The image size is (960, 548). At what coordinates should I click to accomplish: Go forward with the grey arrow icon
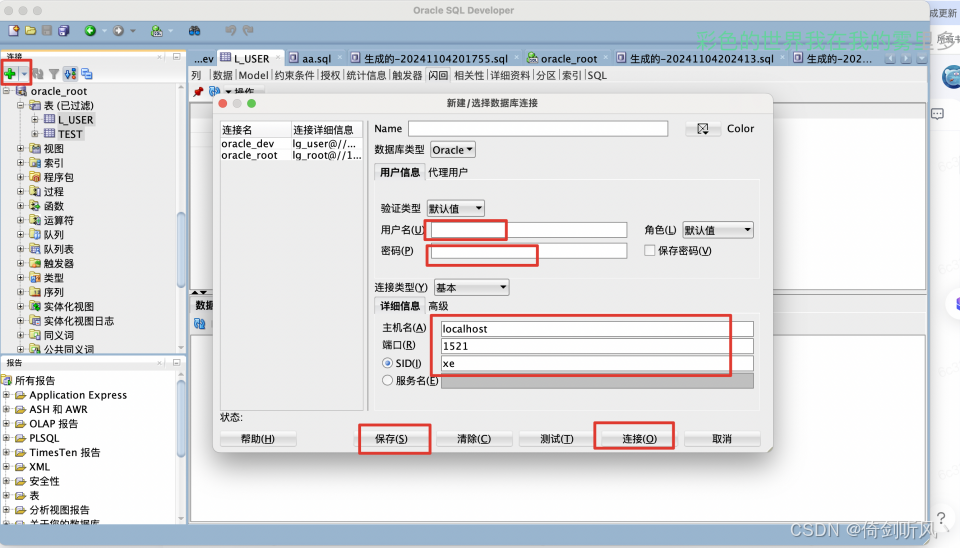click(119, 31)
